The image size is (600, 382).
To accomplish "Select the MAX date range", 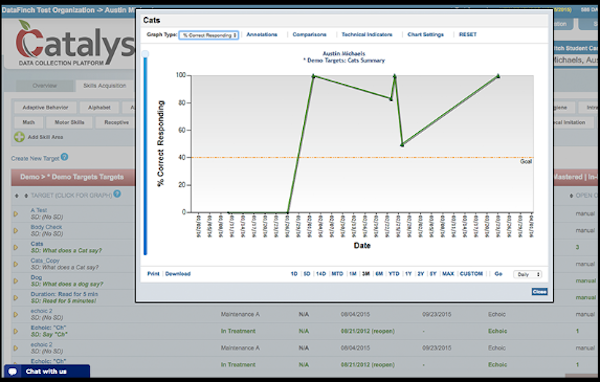I will point(448,274).
